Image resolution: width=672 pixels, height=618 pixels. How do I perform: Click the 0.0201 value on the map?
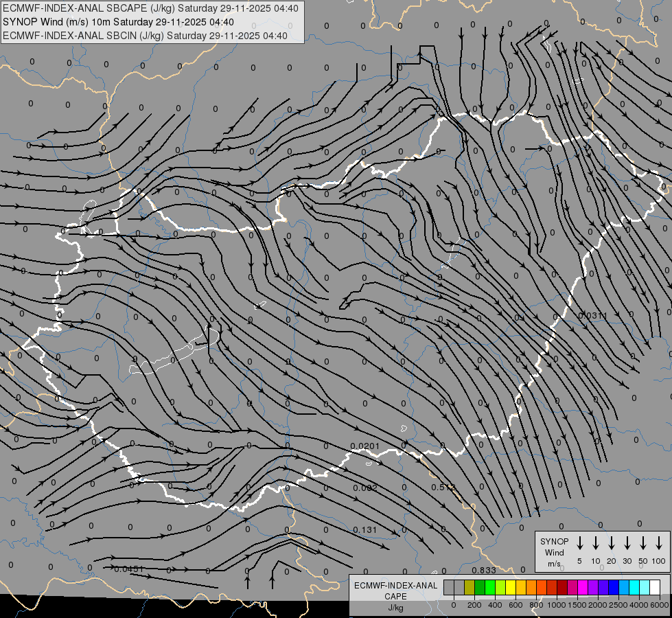click(364, 446)
